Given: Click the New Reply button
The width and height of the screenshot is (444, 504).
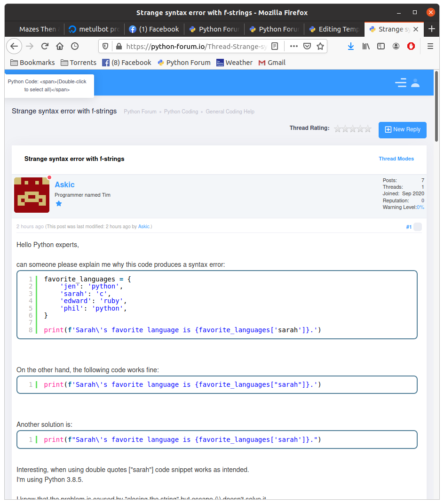Looking at the screenshot, I should coord(402,129).
